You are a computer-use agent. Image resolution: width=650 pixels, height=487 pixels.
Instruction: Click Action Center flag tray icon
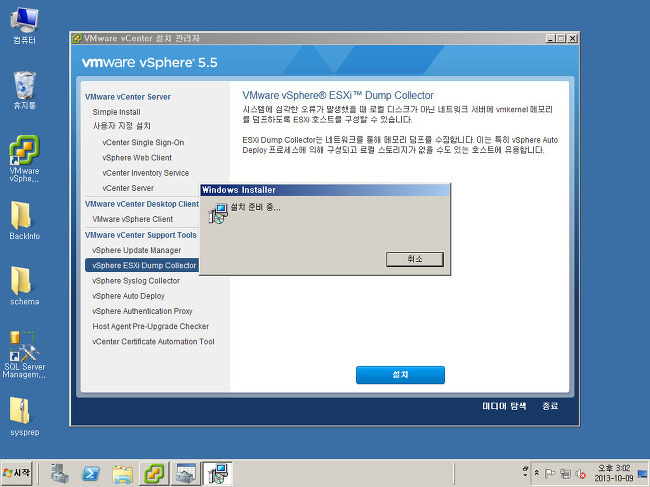pos(549,473)
